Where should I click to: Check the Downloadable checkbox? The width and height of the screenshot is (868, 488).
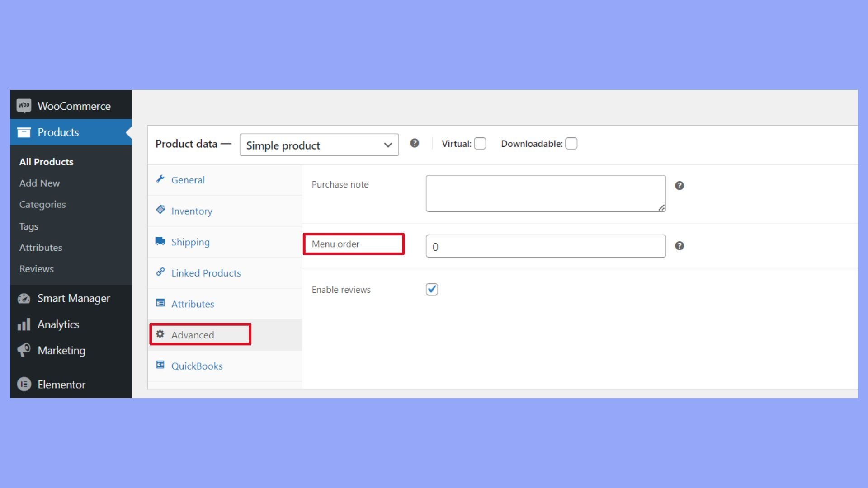tap(571, 143)
